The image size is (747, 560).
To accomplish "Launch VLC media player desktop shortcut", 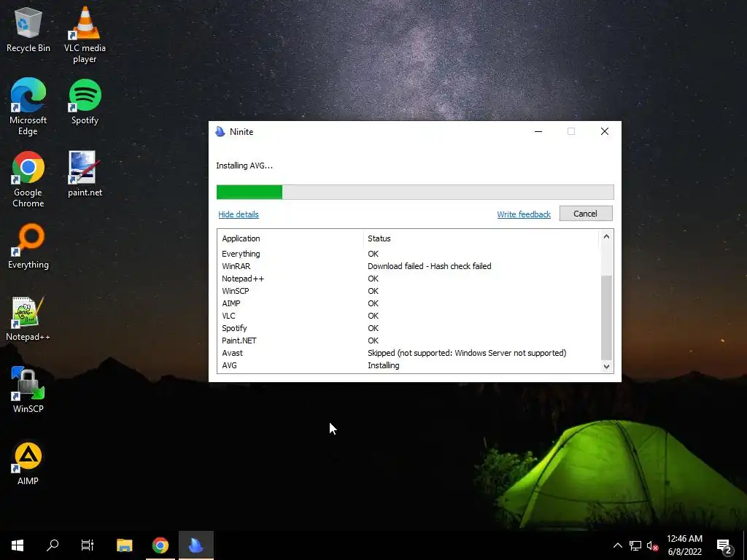I will coord(85,34).
